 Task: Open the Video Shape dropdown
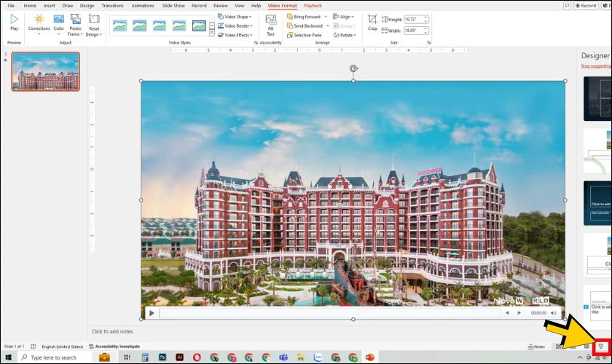235,17
